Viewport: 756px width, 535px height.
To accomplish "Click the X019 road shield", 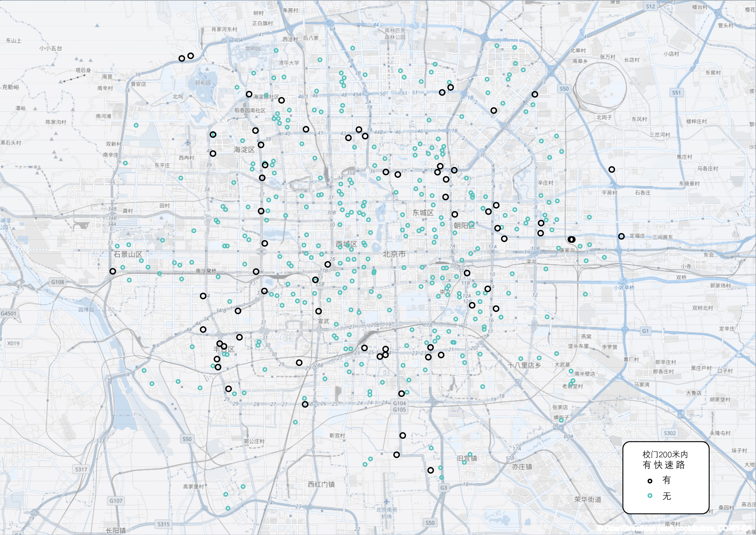I will [x=13, y=343].
